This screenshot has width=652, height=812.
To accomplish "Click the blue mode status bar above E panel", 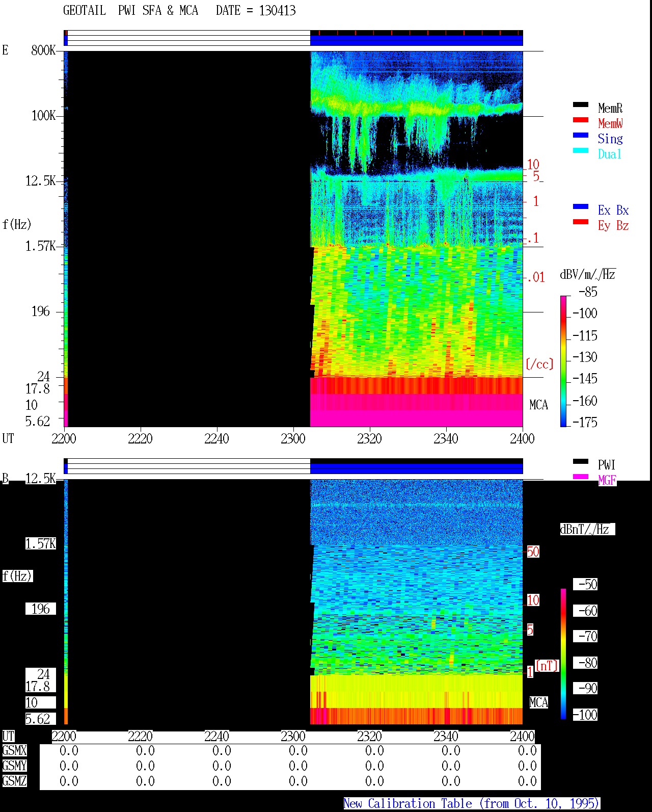I will (x=416, y=40).
